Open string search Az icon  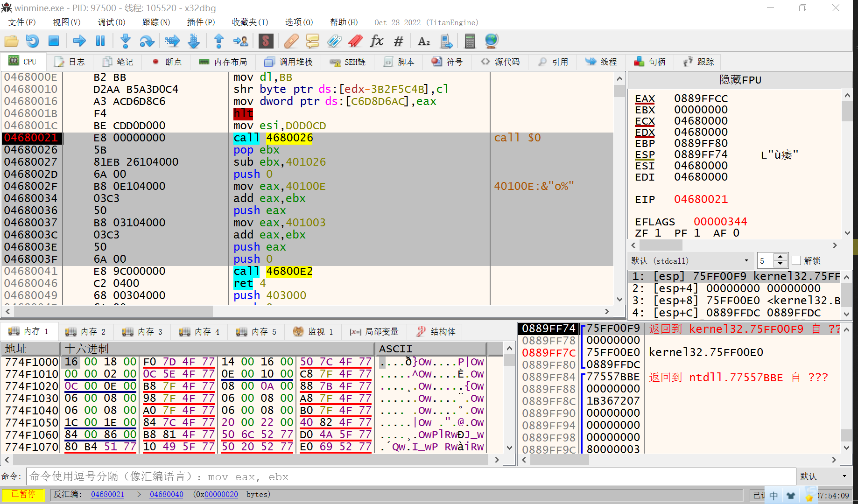tap(424, 41)
